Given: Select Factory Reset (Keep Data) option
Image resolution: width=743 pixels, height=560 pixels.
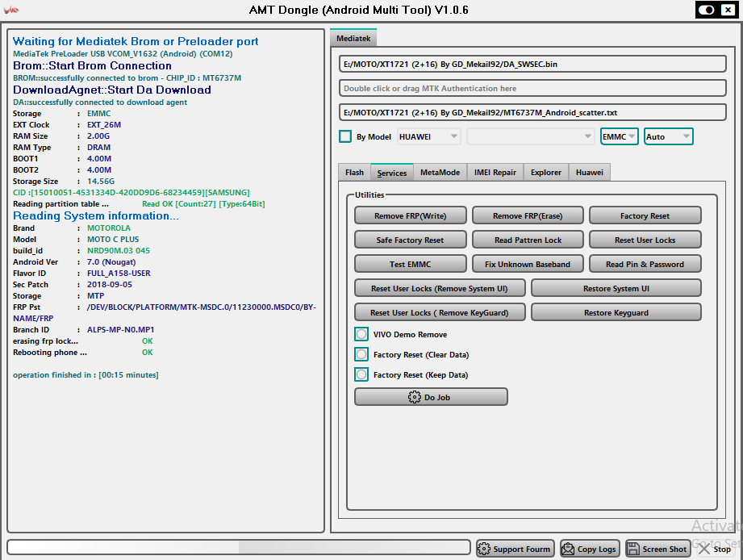Looking at the screenshot, I should pos(361,374).
